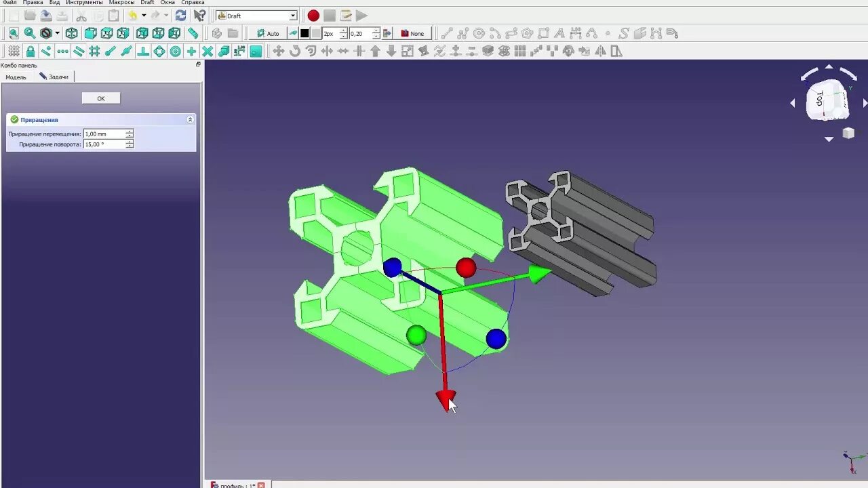Open the gray face color swatch
868x488 pixels.
[x=316, y=33]
